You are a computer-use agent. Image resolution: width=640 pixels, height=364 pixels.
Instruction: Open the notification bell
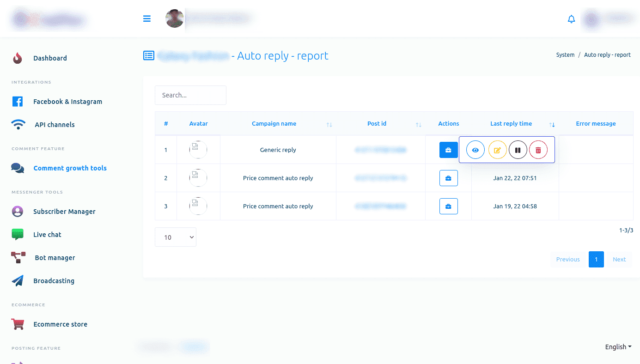571,19
